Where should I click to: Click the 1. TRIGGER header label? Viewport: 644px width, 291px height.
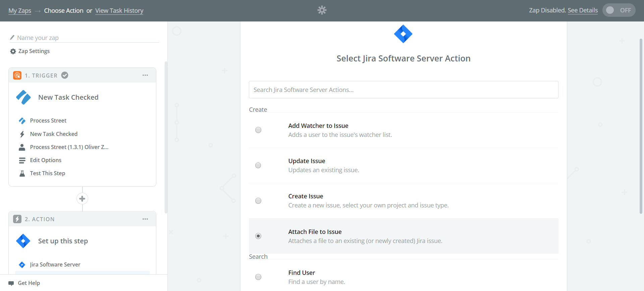pyautogui.click(x=41, y=76)
